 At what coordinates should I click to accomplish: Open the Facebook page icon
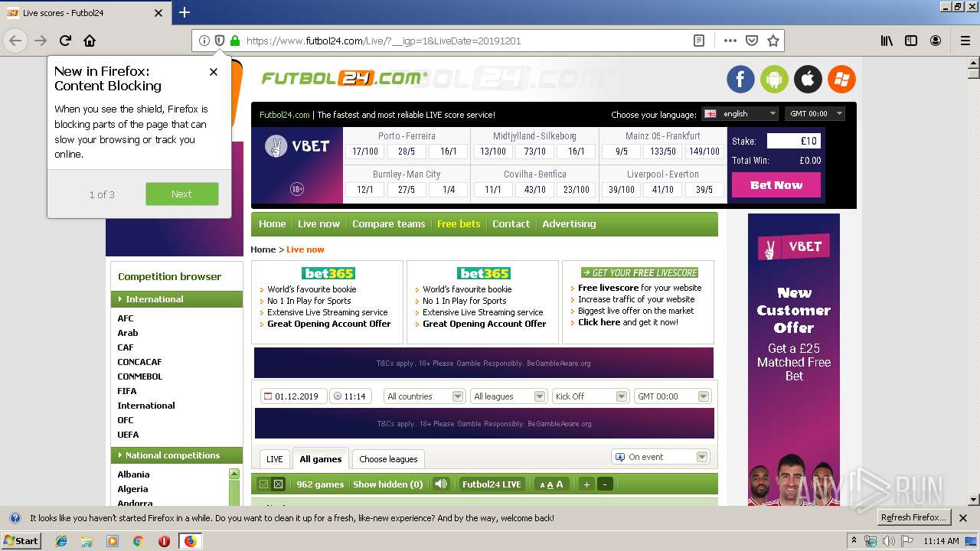point(740,79)
